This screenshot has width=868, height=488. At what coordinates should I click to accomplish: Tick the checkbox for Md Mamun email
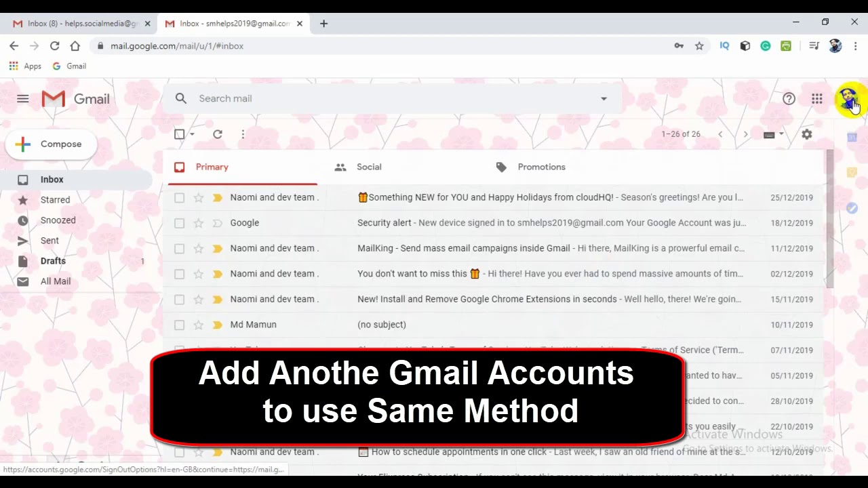tap(179, 325)
